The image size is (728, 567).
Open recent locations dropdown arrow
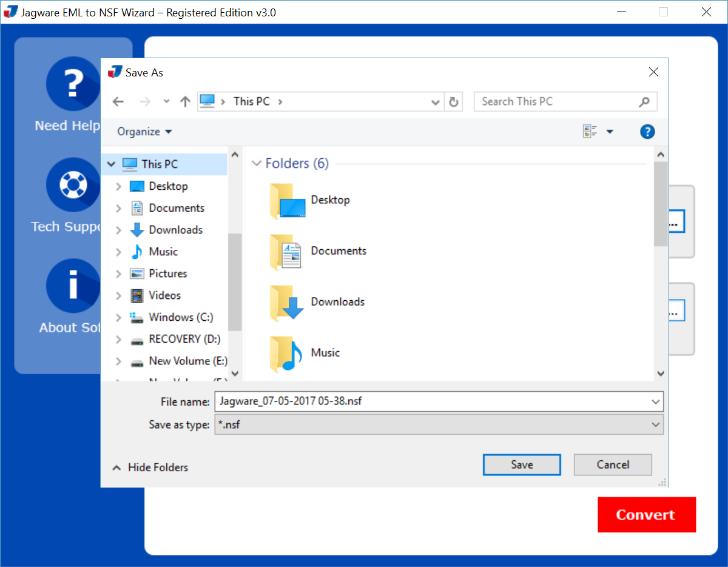(167, 102)
